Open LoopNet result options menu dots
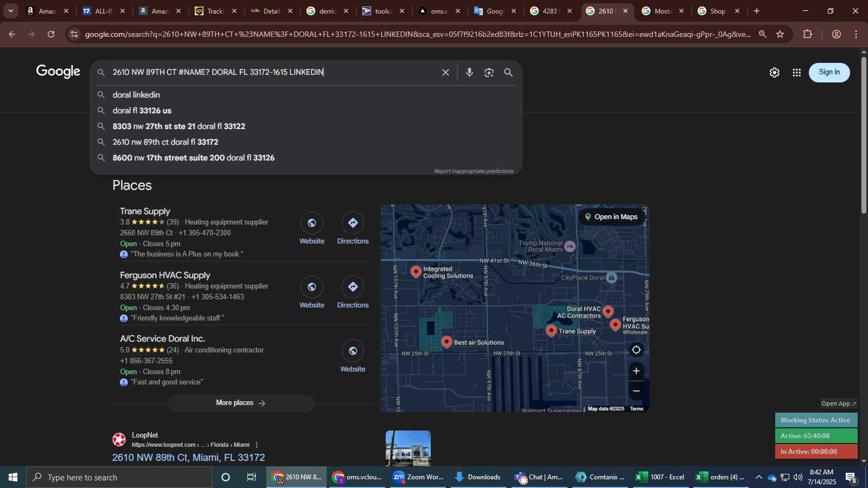 click(x=257, y=445)
